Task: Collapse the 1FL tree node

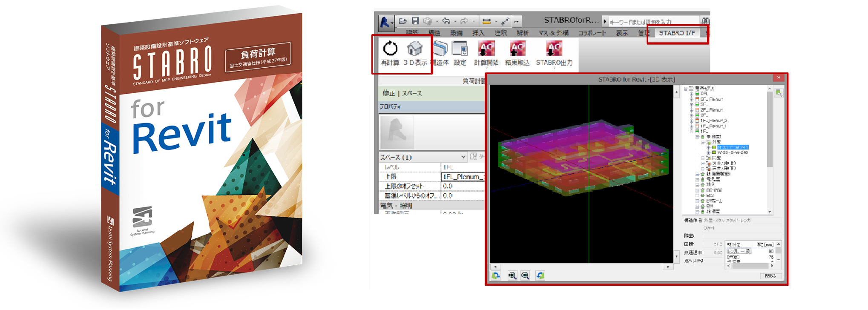Action: [x=691, y=132]
